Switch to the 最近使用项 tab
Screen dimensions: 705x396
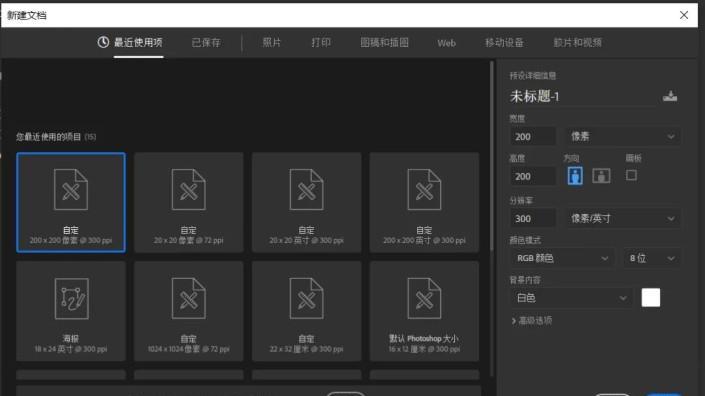pyautogui.click(x=138, y=43)
